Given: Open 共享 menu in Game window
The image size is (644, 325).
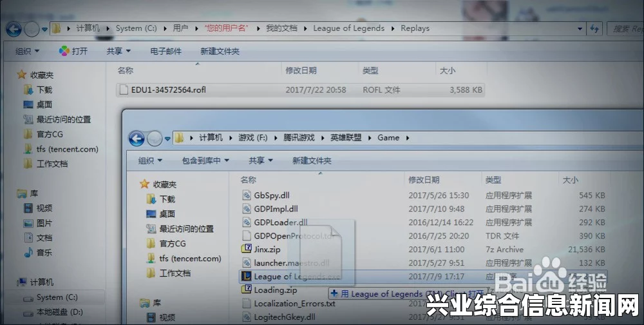Looking at the screenshot, I should [261, 161].
